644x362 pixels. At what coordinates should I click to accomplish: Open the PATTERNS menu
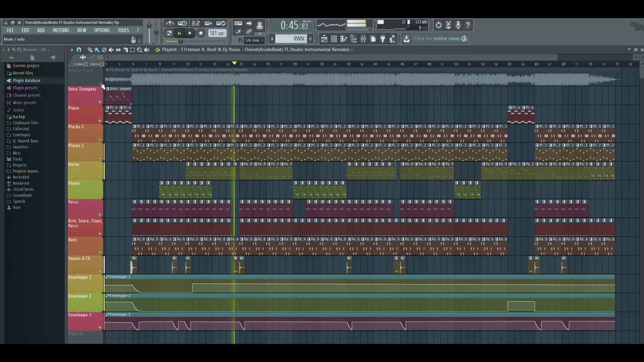[x=61, y=30]
